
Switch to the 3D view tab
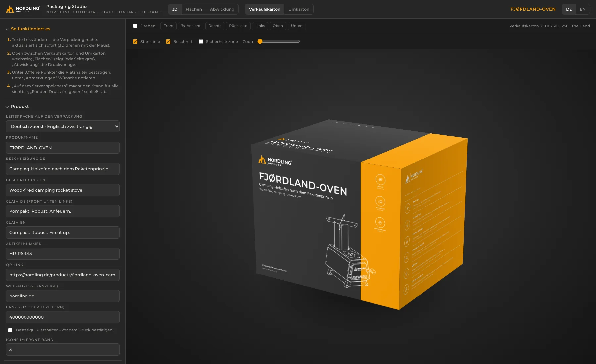[175, 9]
